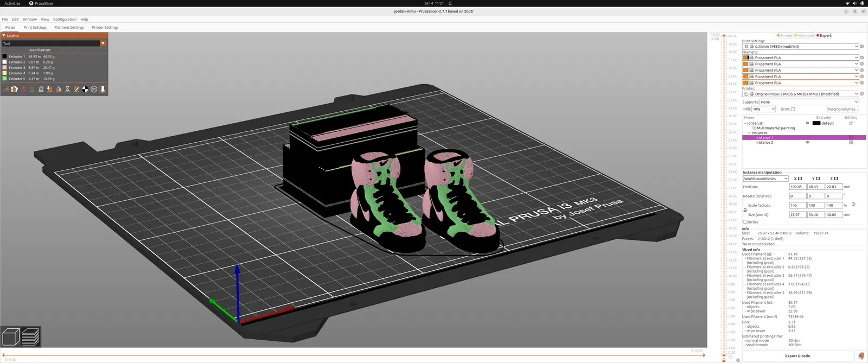
Task: Toggle Wipe visibility icon in legend
Action: point(15,89)
